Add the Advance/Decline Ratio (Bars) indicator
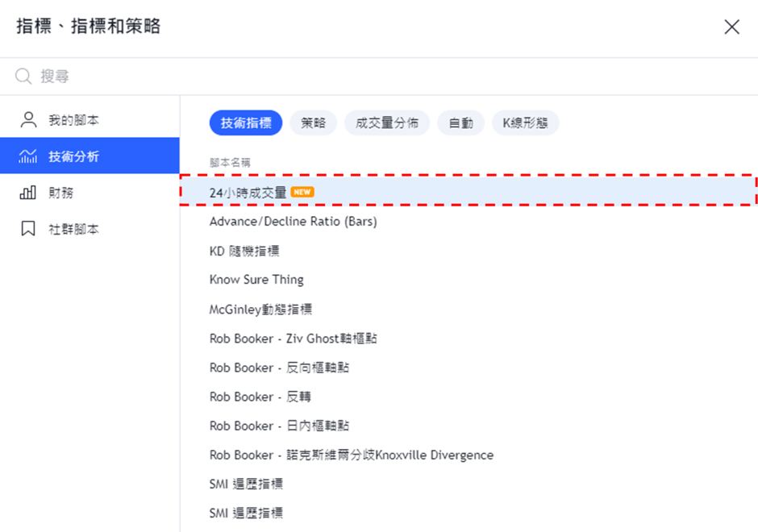This screenshot has width=758, height=532. click(293, 221)
